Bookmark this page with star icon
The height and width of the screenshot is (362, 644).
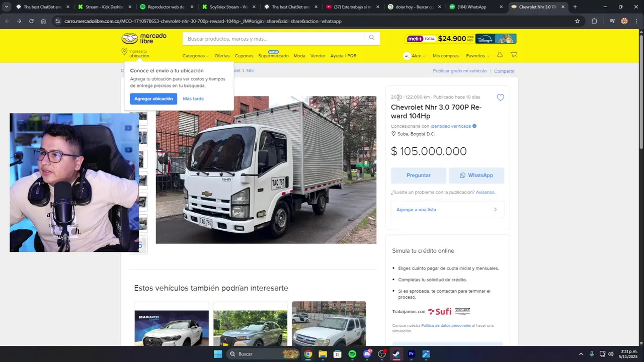[577, 21]
